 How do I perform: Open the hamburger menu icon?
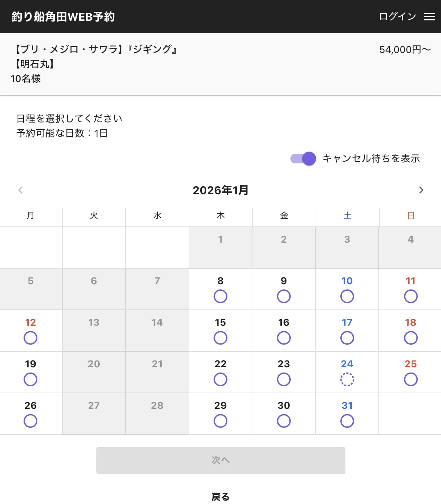click(429, 17)
